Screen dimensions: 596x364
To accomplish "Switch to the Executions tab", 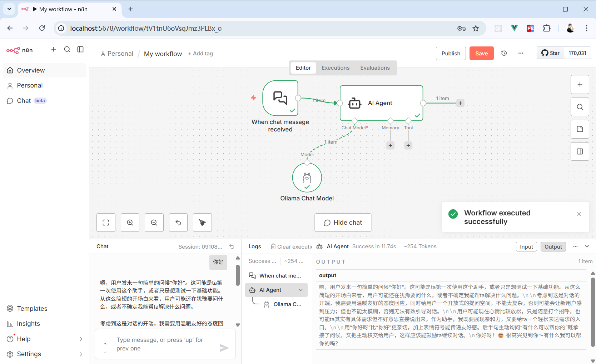I will 335,68.
